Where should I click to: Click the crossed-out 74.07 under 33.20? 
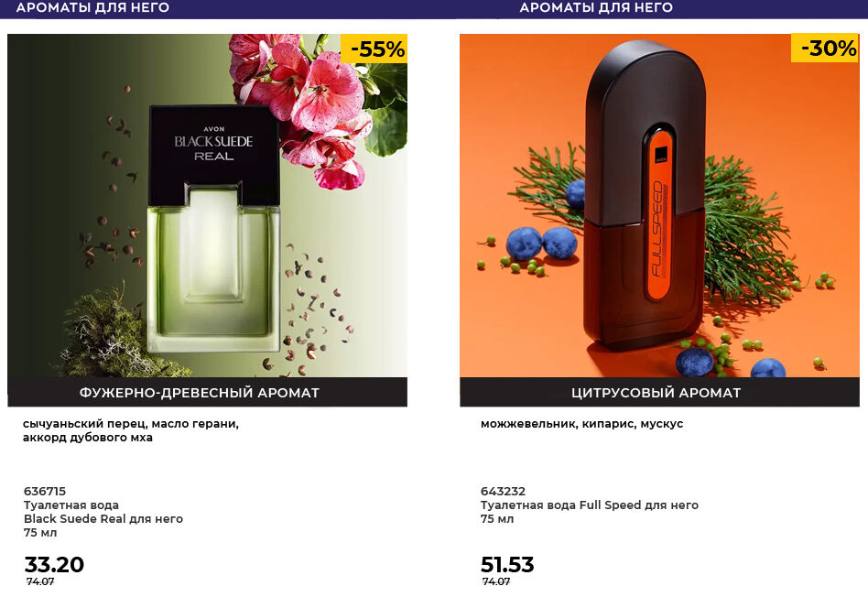click(x=40, y=581)
